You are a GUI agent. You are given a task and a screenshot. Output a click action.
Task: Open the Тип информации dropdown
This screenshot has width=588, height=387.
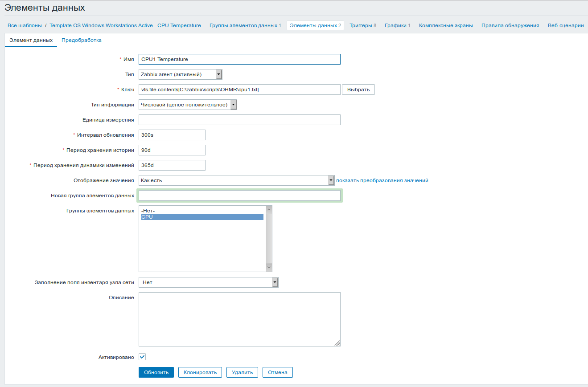(188, 105)
